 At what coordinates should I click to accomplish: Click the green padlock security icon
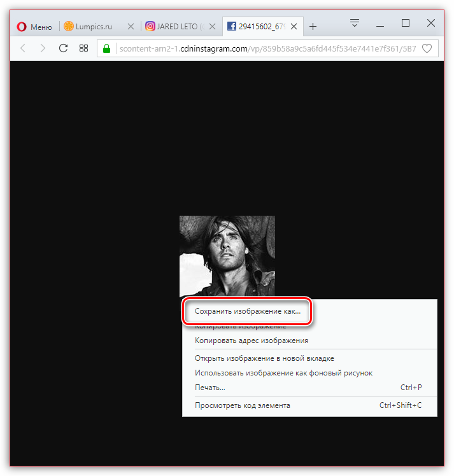coord(106,48)
